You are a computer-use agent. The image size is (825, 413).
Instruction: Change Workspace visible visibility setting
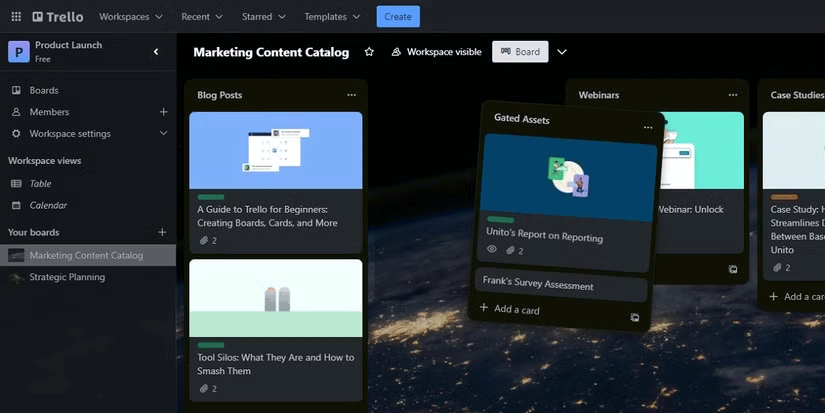pyautogui.click(x=436, y=52)
